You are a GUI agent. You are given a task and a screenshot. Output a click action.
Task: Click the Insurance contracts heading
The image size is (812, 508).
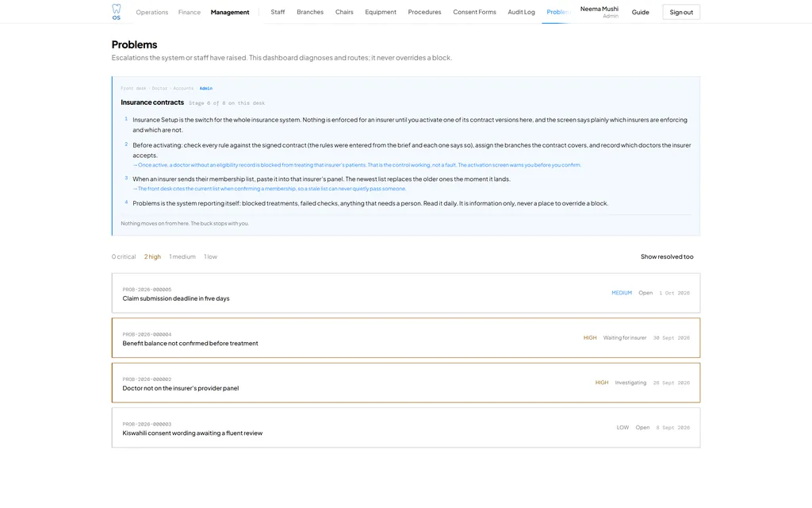(x=152, y=102)
